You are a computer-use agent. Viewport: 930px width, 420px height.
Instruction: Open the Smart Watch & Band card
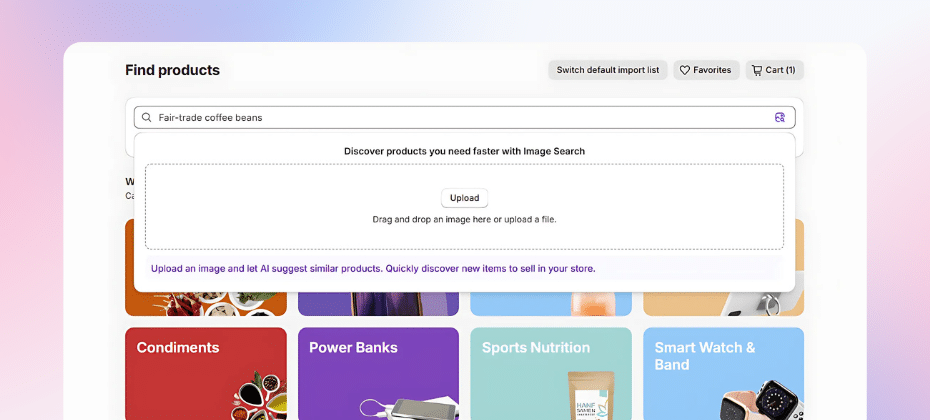pyautogui.click(x=724, y=374)
